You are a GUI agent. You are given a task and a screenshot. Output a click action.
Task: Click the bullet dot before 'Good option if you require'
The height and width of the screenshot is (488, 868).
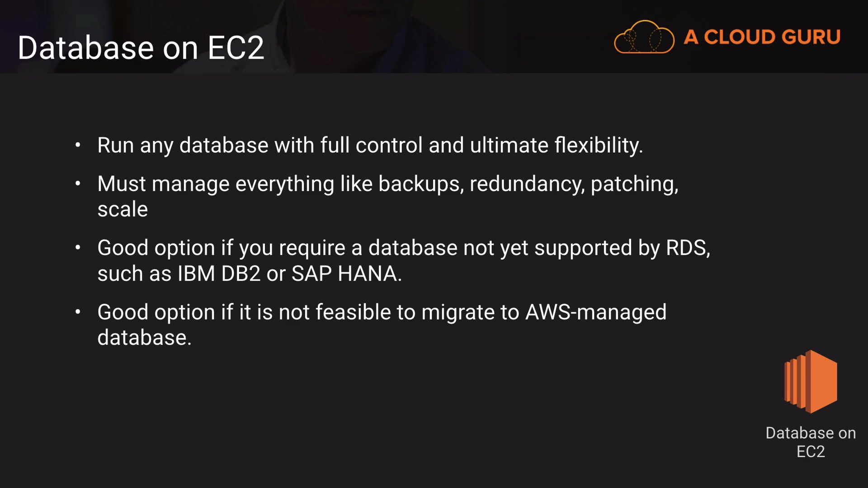(x=78, y=248)
